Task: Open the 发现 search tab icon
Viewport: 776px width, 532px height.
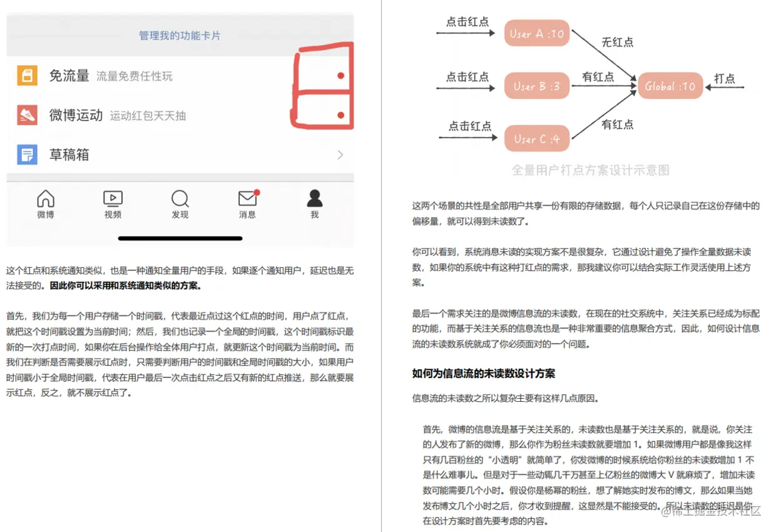Action: [x=180, y=199]
